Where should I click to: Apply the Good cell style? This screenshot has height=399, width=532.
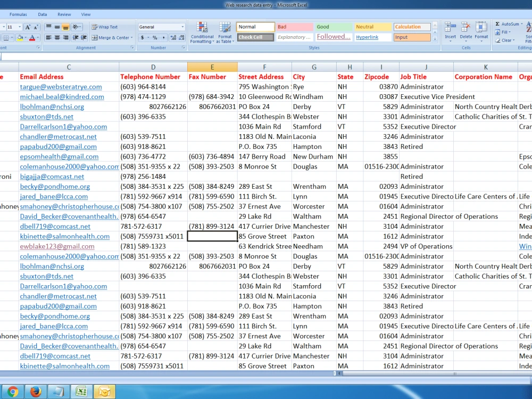click(334, 27)
